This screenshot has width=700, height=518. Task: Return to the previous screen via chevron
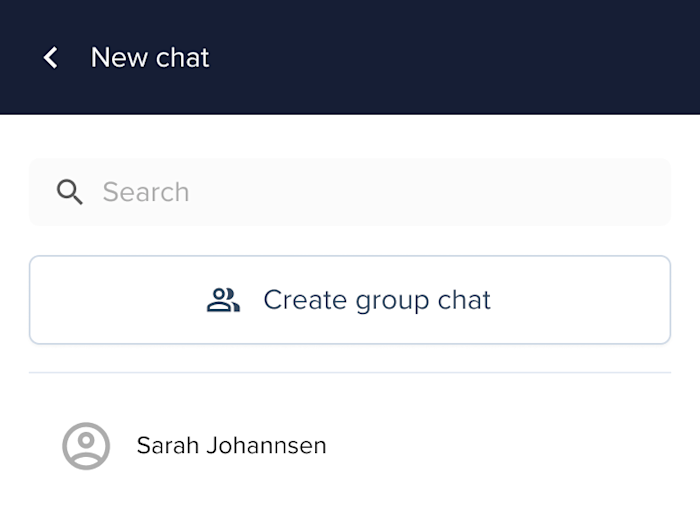(x=50, y=58)
